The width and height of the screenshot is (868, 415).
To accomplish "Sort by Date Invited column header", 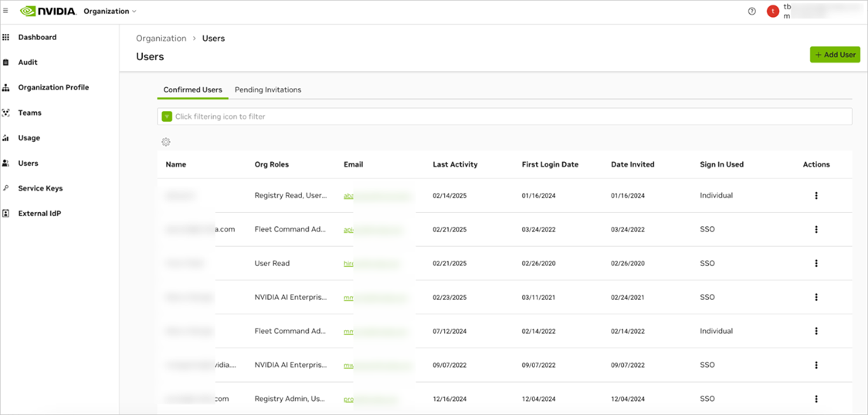I will (x=632, y=164).
